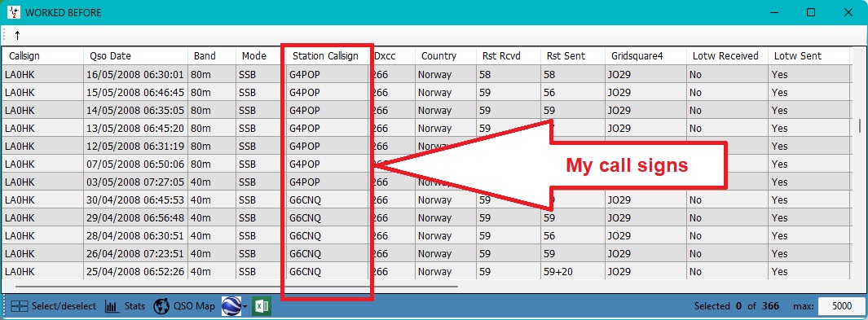Click G4POP in the 16/05/2008 row
Viewport: 868px width, 320px height.
coord(327,75)
